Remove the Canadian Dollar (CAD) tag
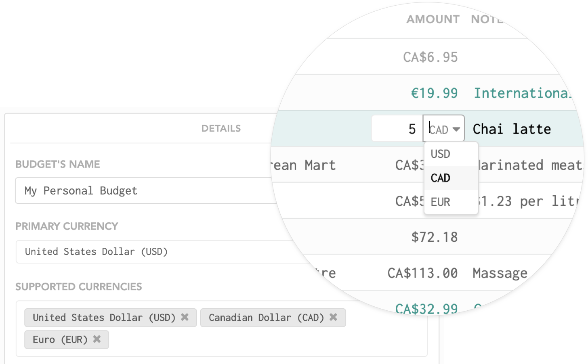This screenshot has width=588, height=364. tap(333, 317)
